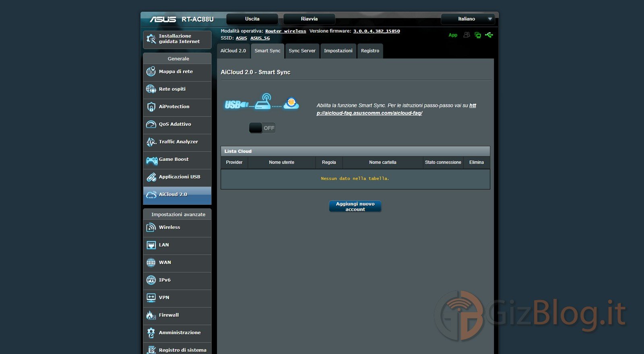Switch to the Sync Server tab

coord(302,51)
